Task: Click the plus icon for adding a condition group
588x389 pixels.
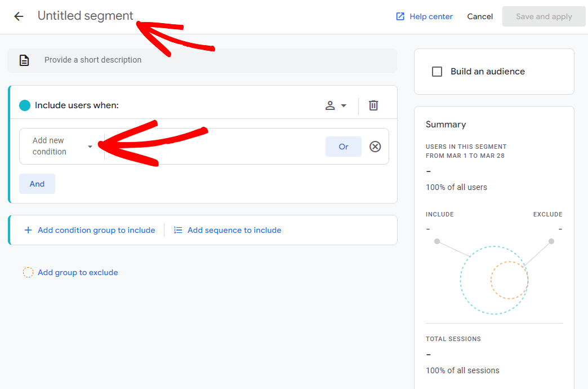Action: coord(28,230)
